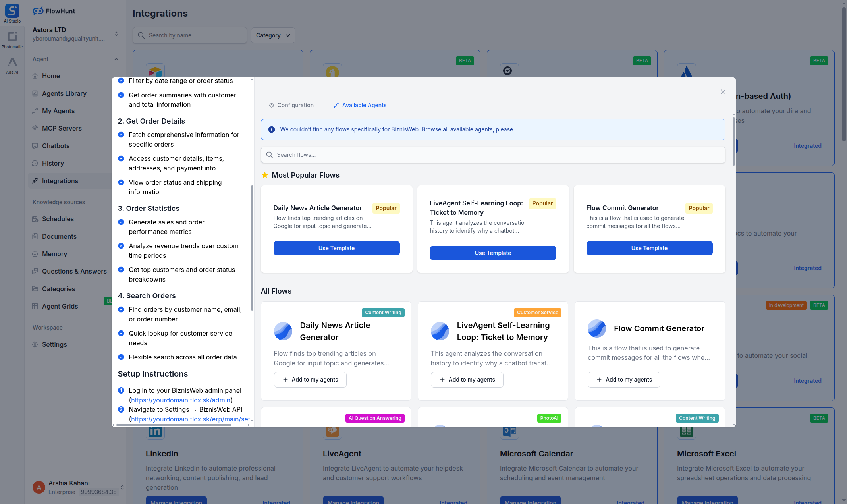Open Schedules under Knowledge sources

click(58, 219)
